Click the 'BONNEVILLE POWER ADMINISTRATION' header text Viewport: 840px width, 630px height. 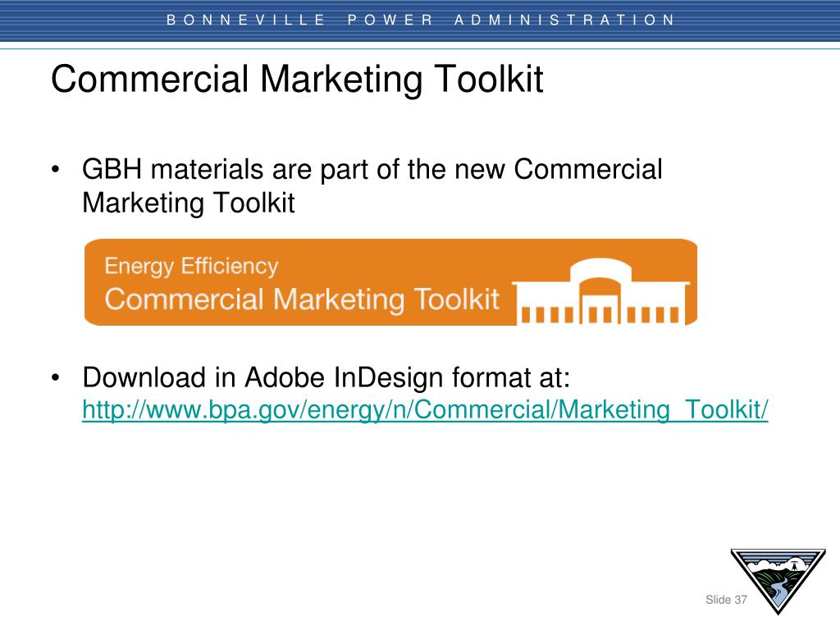[x=421, y=21]
